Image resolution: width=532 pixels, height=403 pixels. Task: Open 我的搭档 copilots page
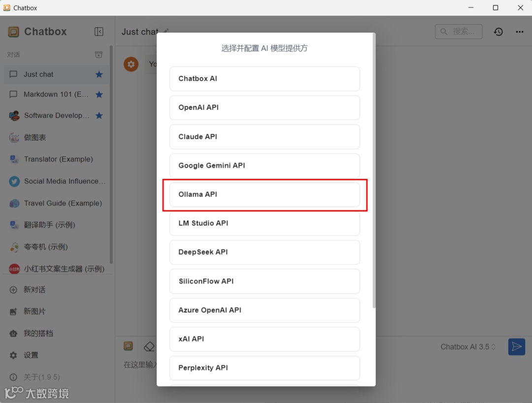point(56,334)
